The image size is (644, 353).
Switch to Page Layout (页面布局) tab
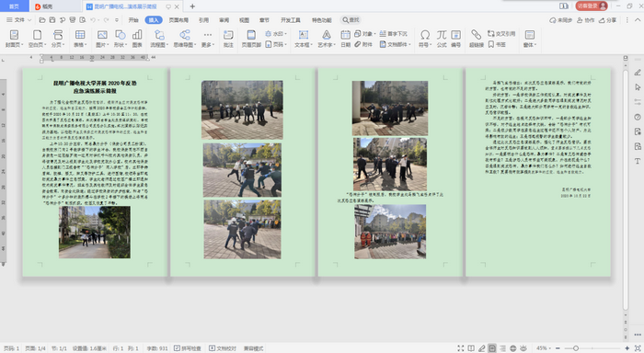click(x=178, y=19)
